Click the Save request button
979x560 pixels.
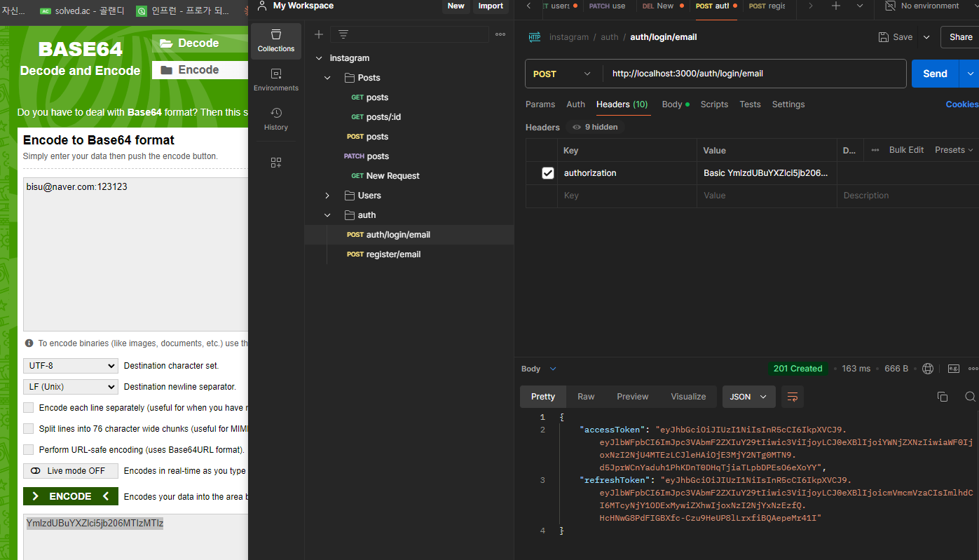pos(896,37)
